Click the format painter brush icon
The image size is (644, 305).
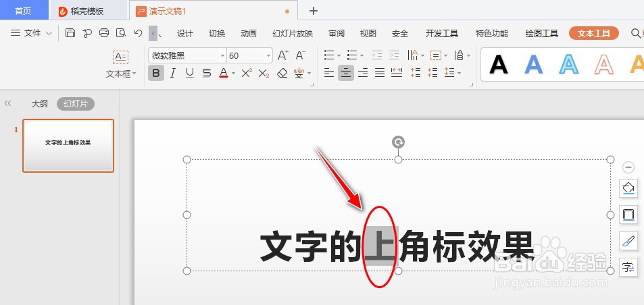click(x=628, y=241)
